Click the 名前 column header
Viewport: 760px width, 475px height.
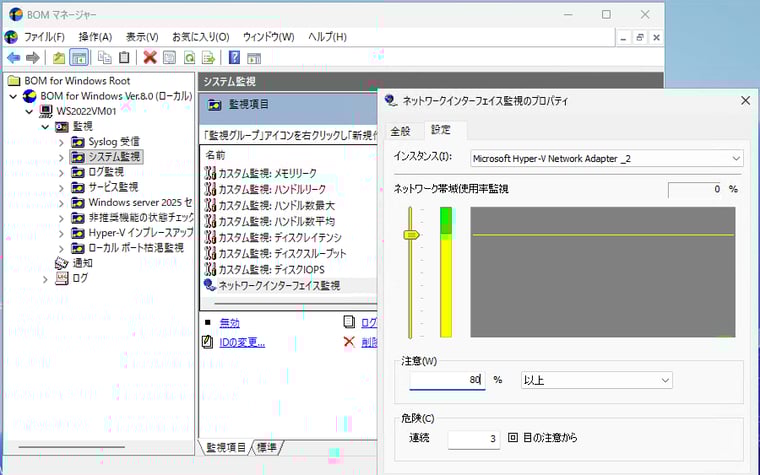[x=215, y=155]
